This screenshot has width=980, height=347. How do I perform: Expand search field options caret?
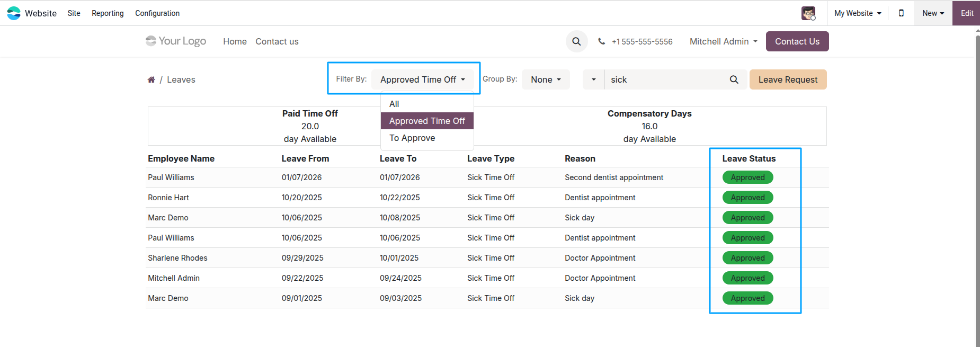[x=594, y=79]
